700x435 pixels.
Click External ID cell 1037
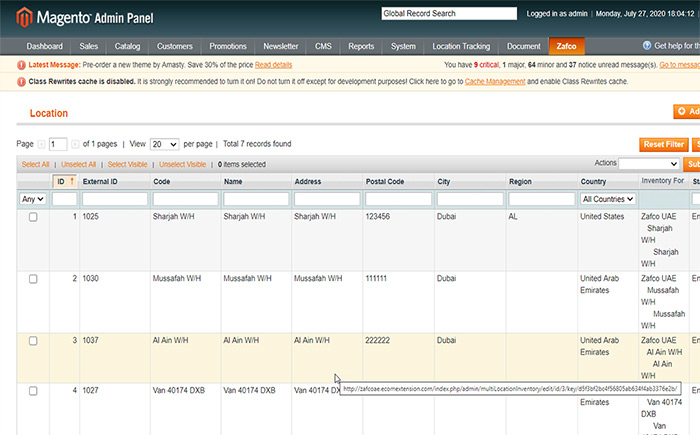tap(90, 340)
